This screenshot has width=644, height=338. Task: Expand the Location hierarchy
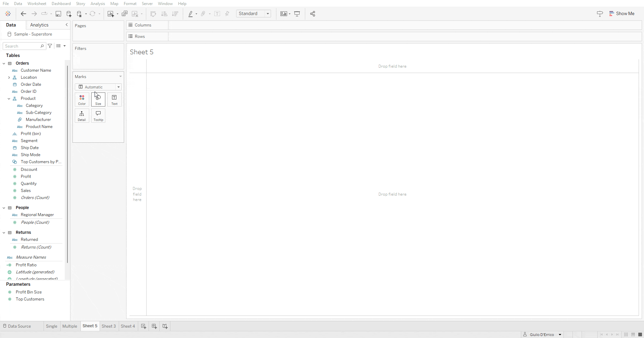[x=9, y=77]
